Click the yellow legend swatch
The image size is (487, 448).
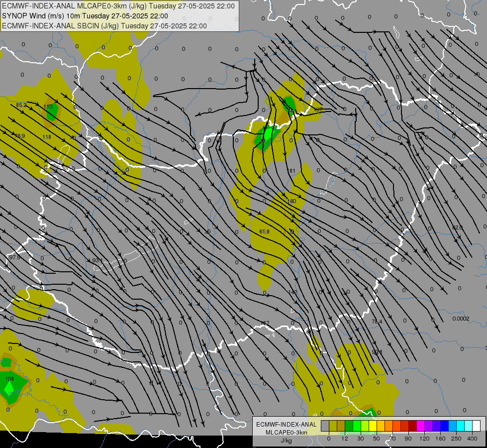373,426
